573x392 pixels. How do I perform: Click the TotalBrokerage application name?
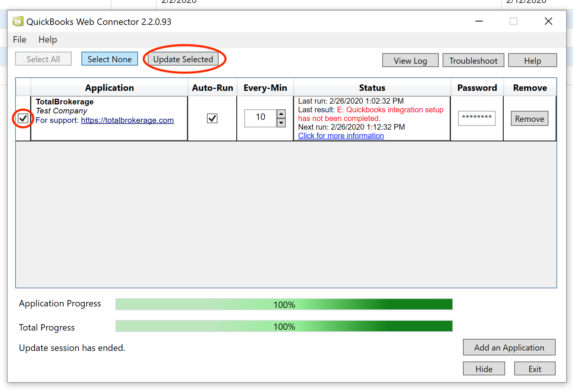coord(65,102)
